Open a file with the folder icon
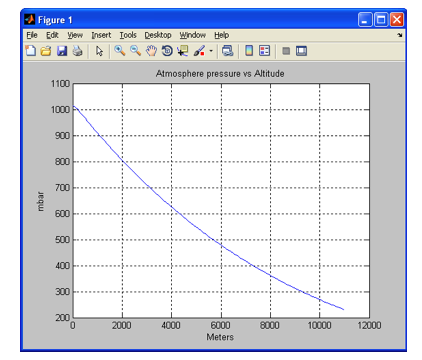Image resolution: width=422 pixels, height=360 pixels. click(x=46, y=51)
